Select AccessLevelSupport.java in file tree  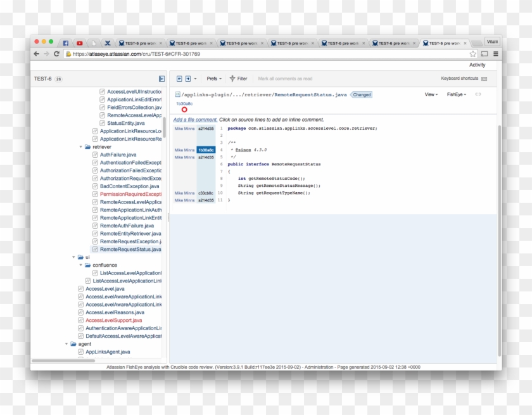(x=113, y=321)
